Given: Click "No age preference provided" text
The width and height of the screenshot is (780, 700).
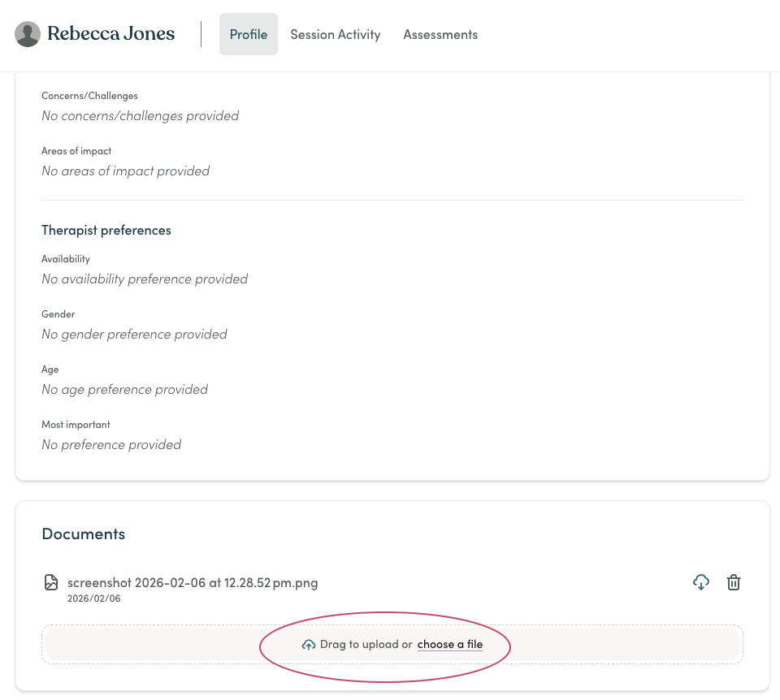Looking at the screenshot, I should pos(125,389).
